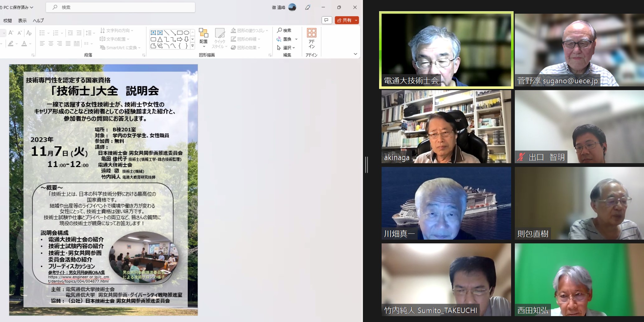
Task: Justify the paragraph text
Action: tap(68, 44)
